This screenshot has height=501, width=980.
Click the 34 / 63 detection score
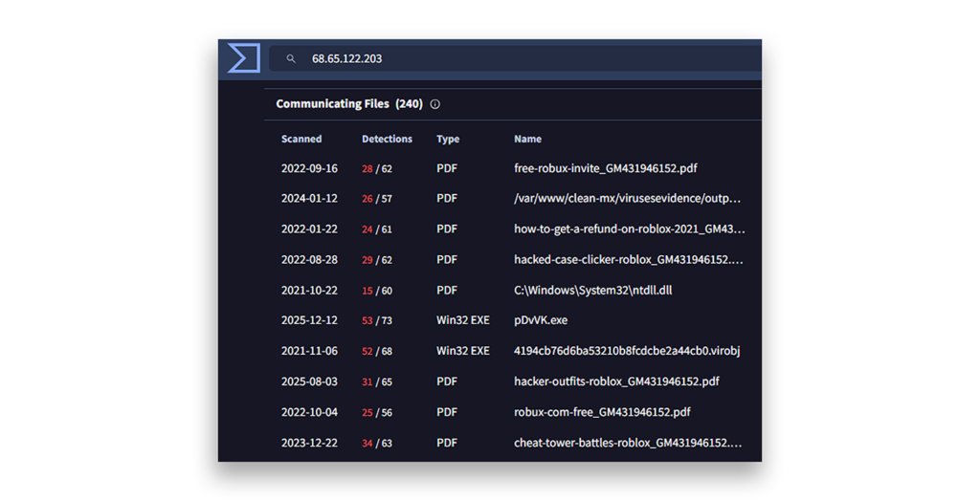[x=377, y=443]
